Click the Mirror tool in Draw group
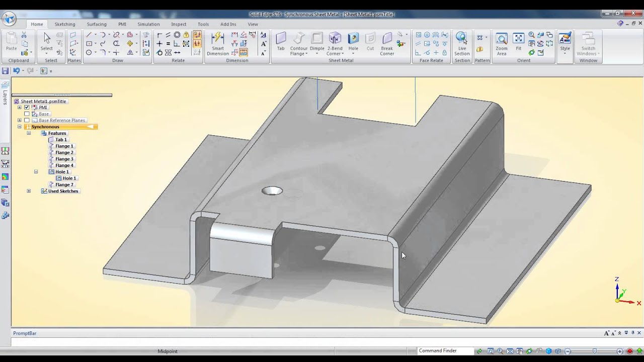Screen dimensions: 644x362 coord(130,52)
